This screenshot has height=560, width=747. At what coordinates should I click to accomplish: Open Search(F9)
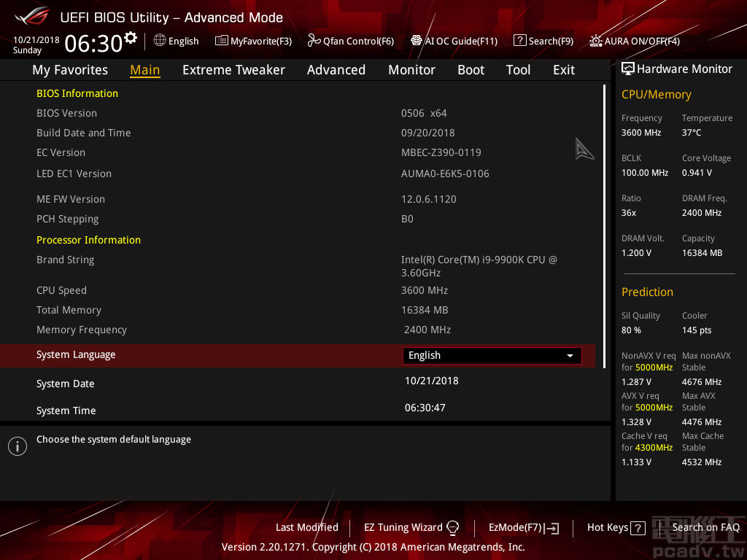pos(551,41)
